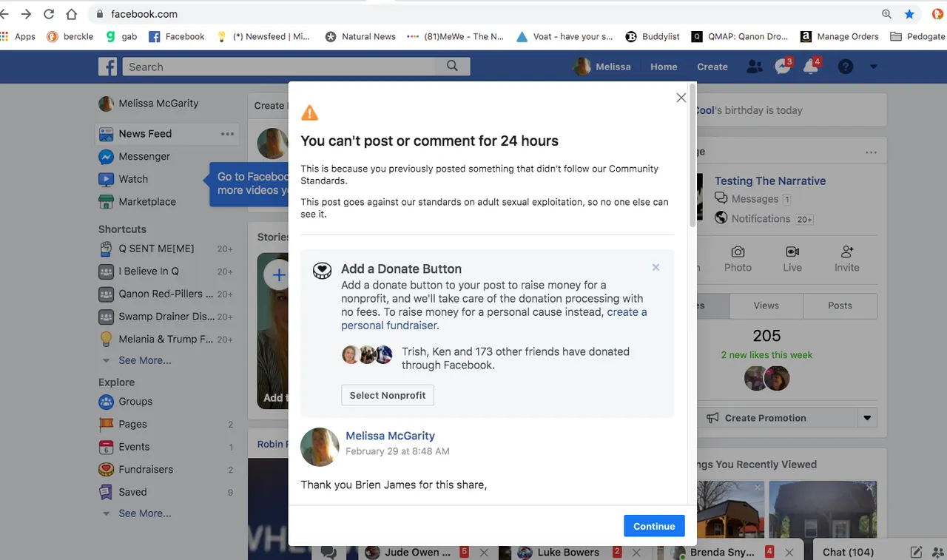Go to browser home icon
Screen dimensions: 947x560
point(71,14)
